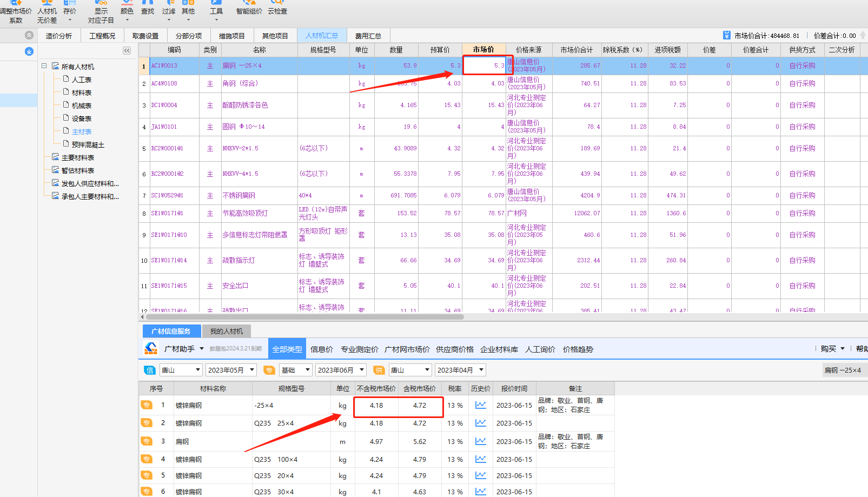The width and height of the screenshot is (868, 497).
Task: Click the 市场价合计 hourglass icon
Action: (727, 35)
